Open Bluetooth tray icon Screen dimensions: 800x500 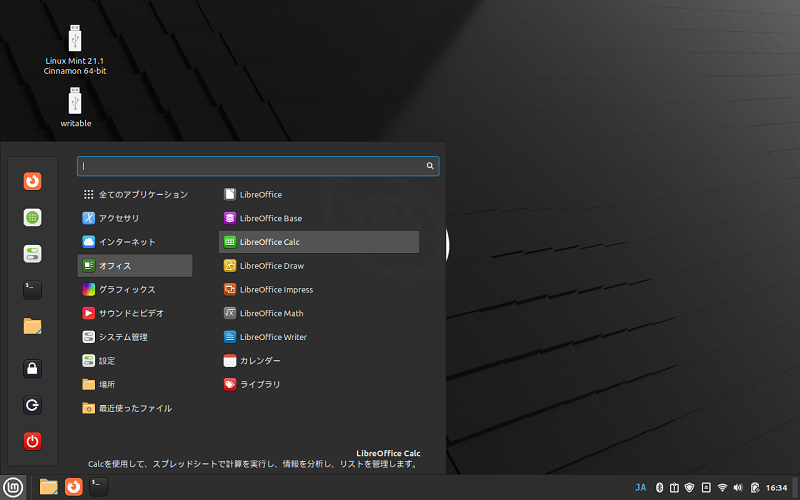tap(659, 488)
